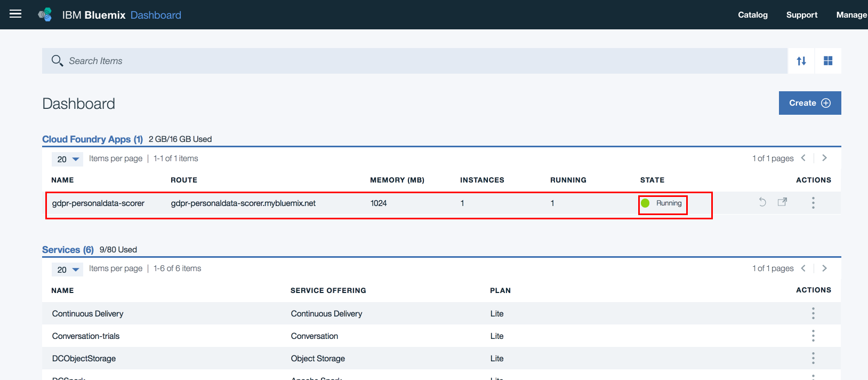
Task: Open the Catalog menu
Action: [753, 15]
